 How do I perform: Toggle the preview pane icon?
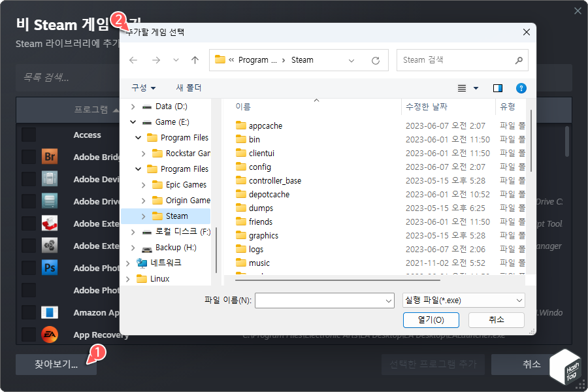coord(496,87)
